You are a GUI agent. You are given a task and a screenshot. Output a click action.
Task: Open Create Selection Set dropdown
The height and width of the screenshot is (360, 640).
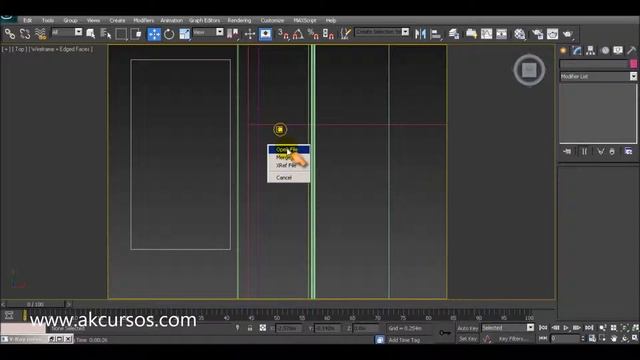[382, 32]
